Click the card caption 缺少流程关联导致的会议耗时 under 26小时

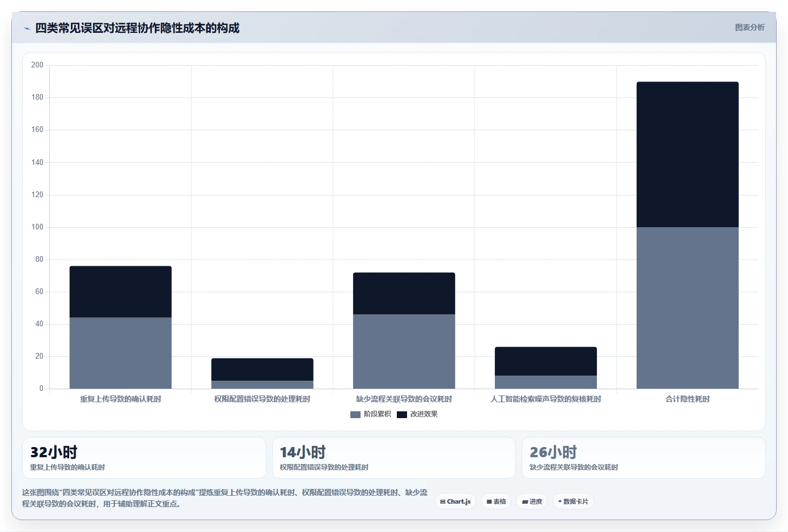(574, 467)
